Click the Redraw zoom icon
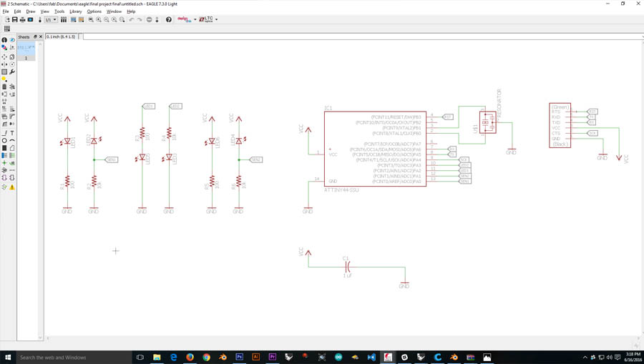Image resolution: width=644 pixels, height=364 pixels. 114,19
